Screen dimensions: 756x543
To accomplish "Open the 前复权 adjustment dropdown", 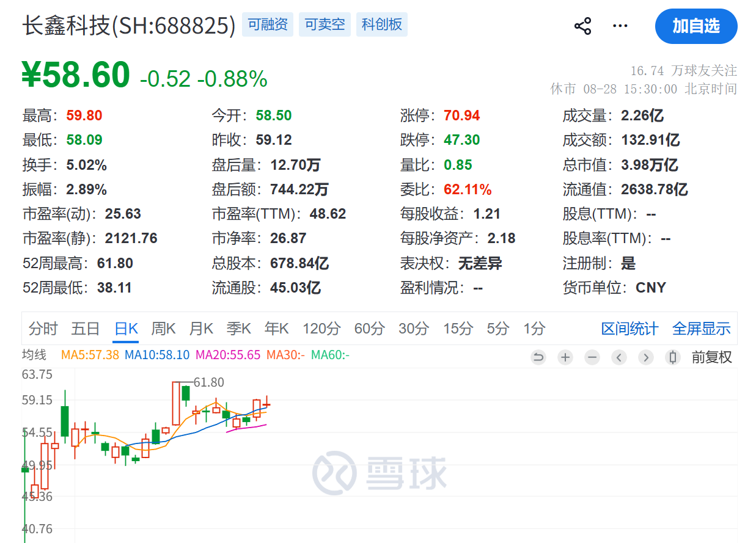I will (712, 357).
